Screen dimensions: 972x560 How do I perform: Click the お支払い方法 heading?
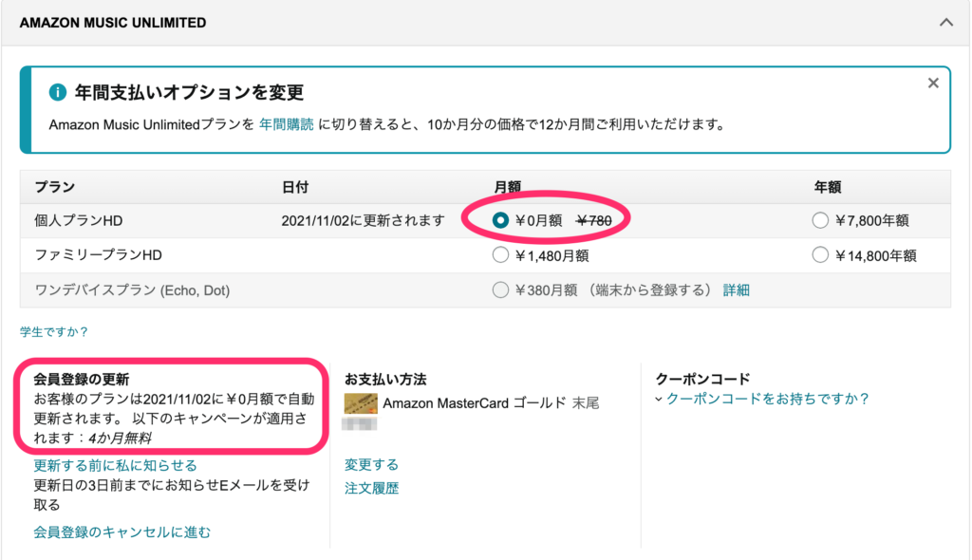pyautogui.click(x=385, y=379)
